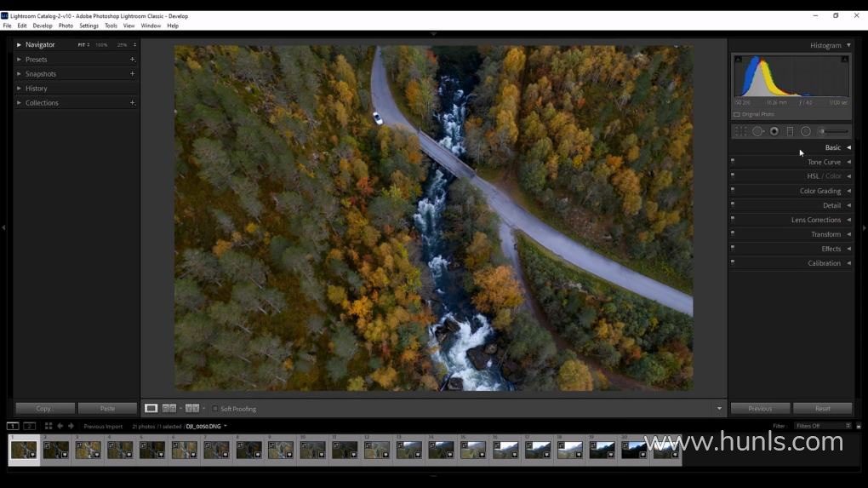868x488 pixels.
Task: Open the Filters Off dropdown
Action: click(x=823, y=426)
